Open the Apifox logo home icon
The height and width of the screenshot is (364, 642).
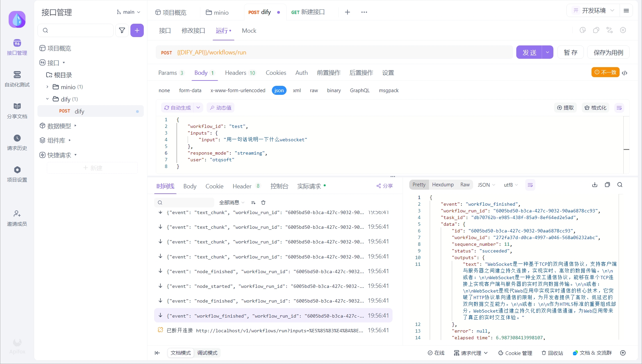[17, 19]
